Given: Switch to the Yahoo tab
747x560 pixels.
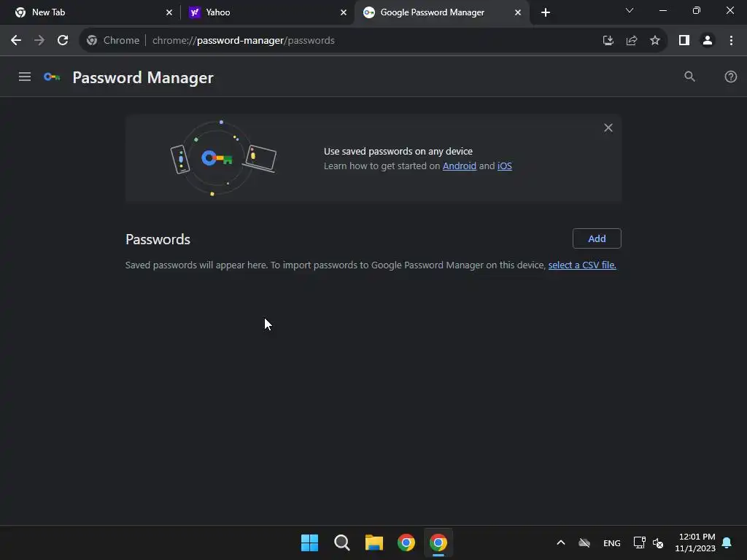Looking at the screenshot, I should (267, 12).
